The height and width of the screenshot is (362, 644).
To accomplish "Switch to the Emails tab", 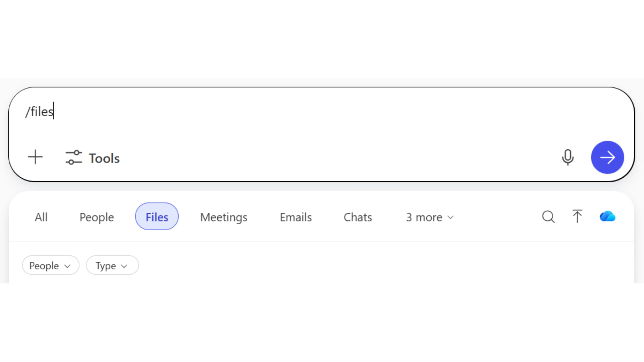I will 296,217.
